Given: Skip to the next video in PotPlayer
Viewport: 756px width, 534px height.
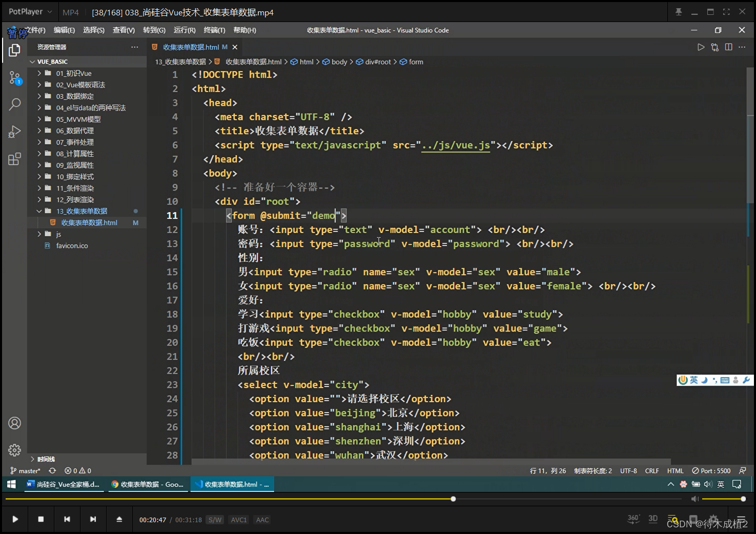Looking at the screenshot, I should pos(93,519).
